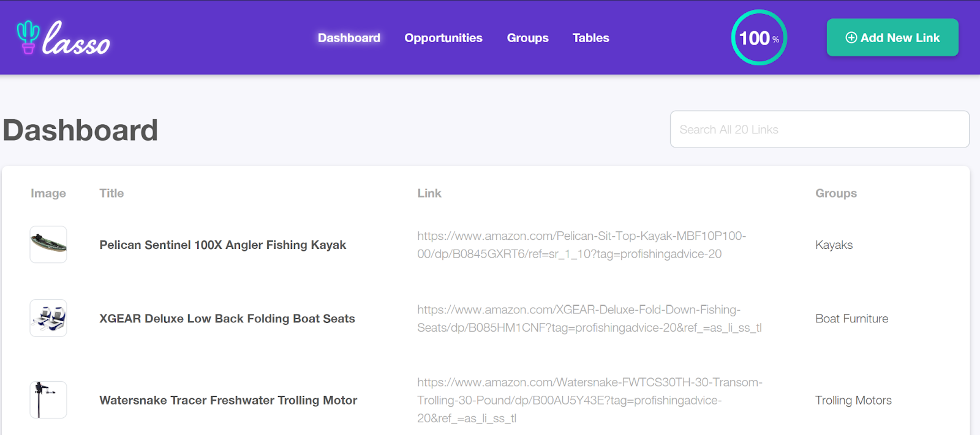
Task: Open the Kayaks group
Action: 834,245
